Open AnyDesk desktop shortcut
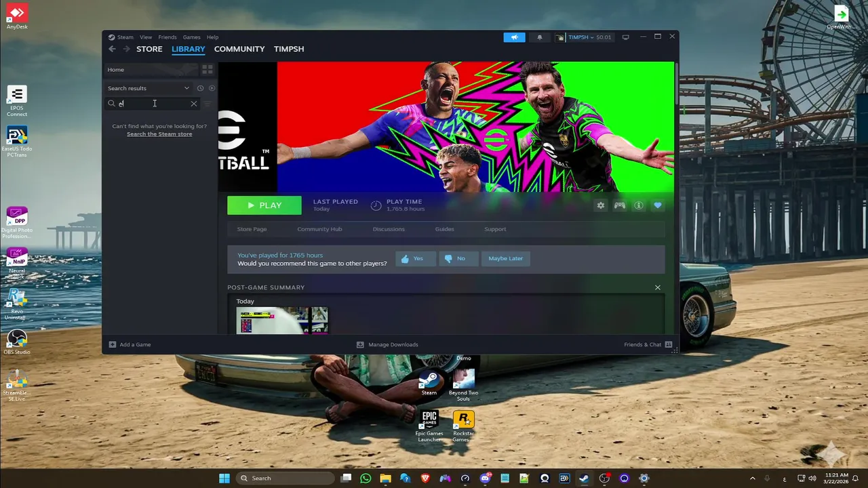The width and height of the screenshot is (868, 488). (x=17, y=16)
